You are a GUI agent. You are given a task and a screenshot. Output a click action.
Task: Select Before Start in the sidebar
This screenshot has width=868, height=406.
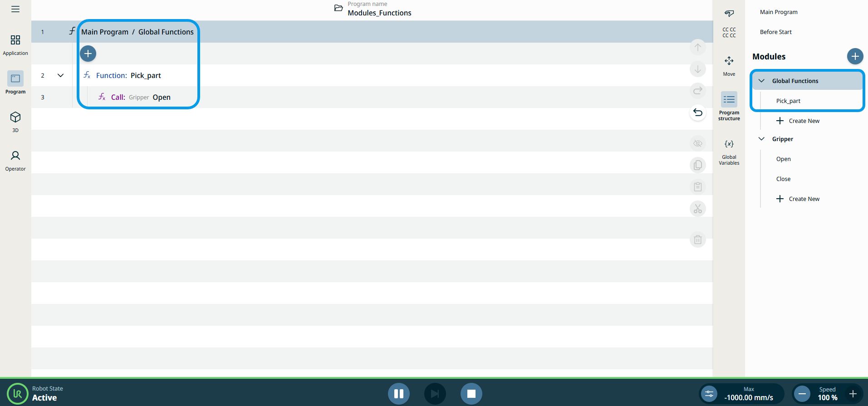[775, 32]
